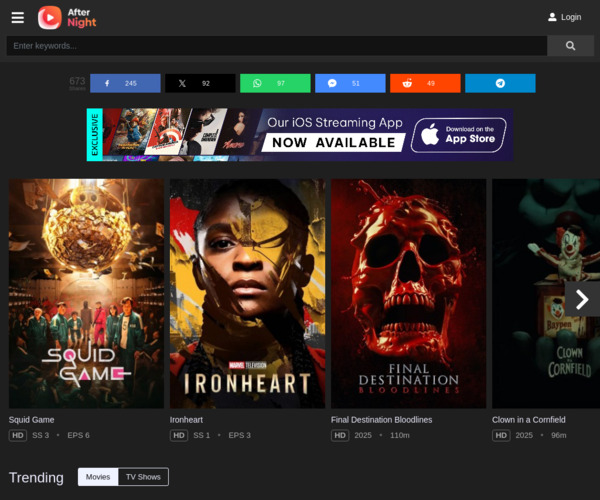The height and width of the screenshot is (500, 600).
Task: Click the Download on the App Store badge
Action: coord(458,135)
